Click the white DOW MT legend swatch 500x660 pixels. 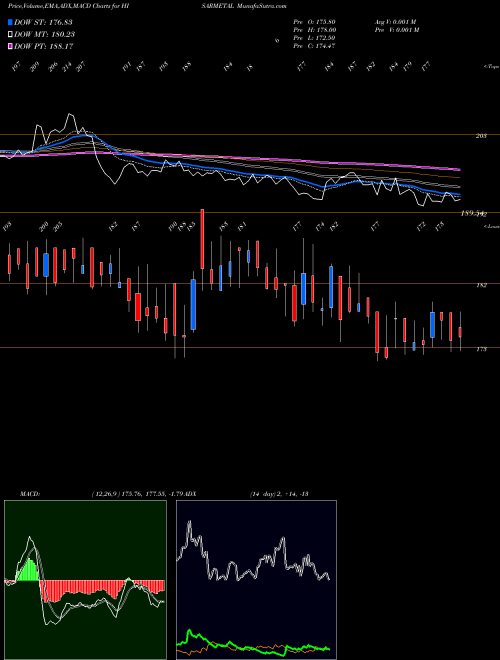[x=10, y=35]
